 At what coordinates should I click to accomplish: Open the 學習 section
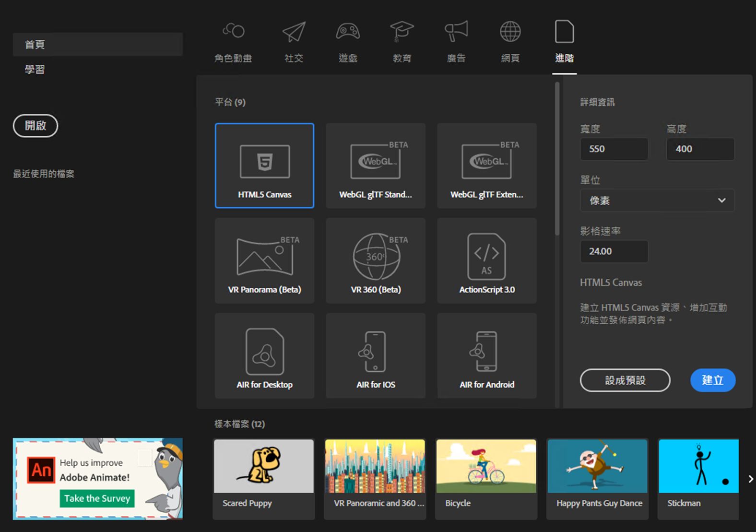click(x=35, y=70)
